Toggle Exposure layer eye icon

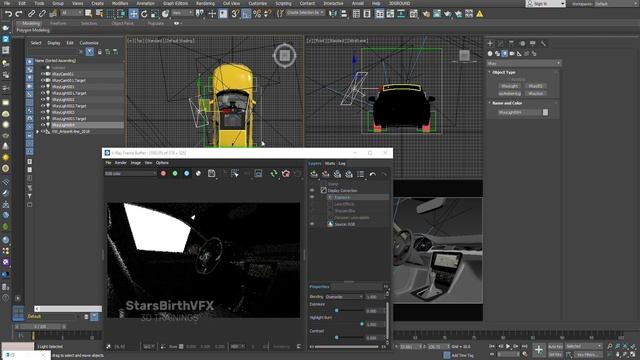tap(312, 197)
